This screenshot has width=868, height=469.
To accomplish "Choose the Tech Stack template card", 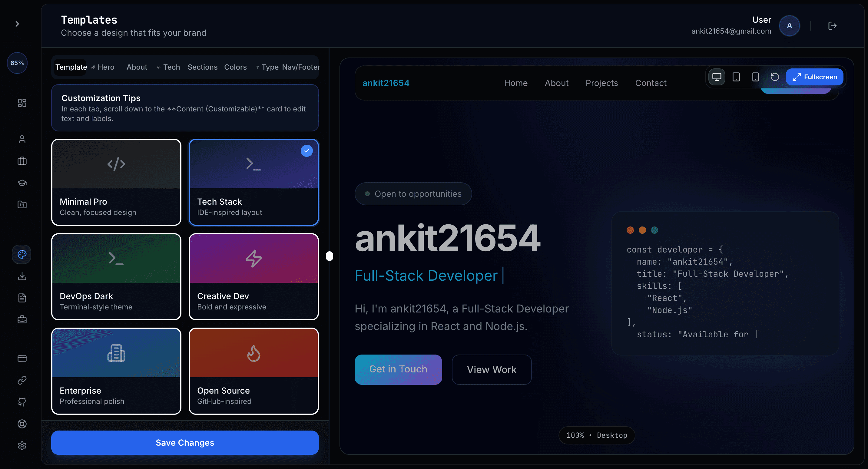I will pos(254,182).
